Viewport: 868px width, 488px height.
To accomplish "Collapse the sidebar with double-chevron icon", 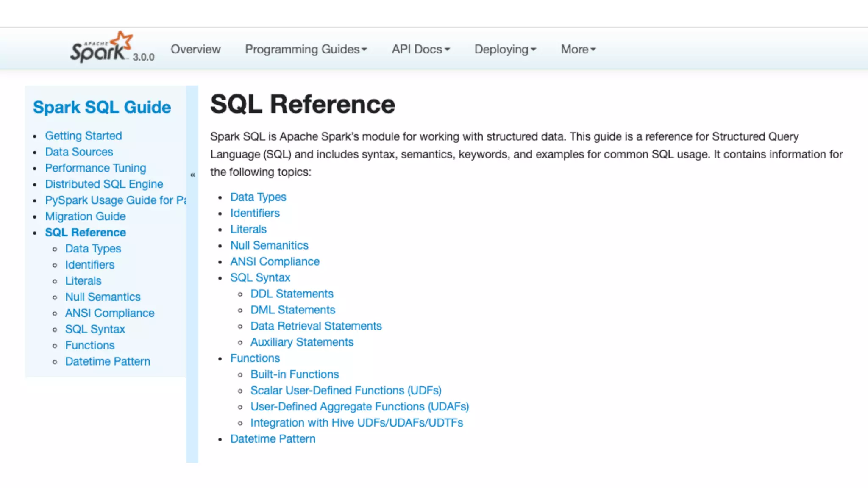I will click(192, 175).
